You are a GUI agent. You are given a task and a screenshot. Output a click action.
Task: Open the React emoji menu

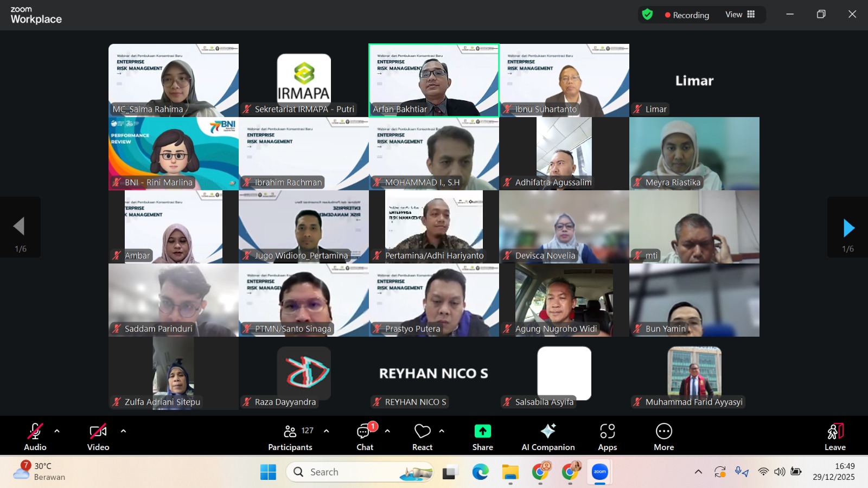(x=422, y=436)
